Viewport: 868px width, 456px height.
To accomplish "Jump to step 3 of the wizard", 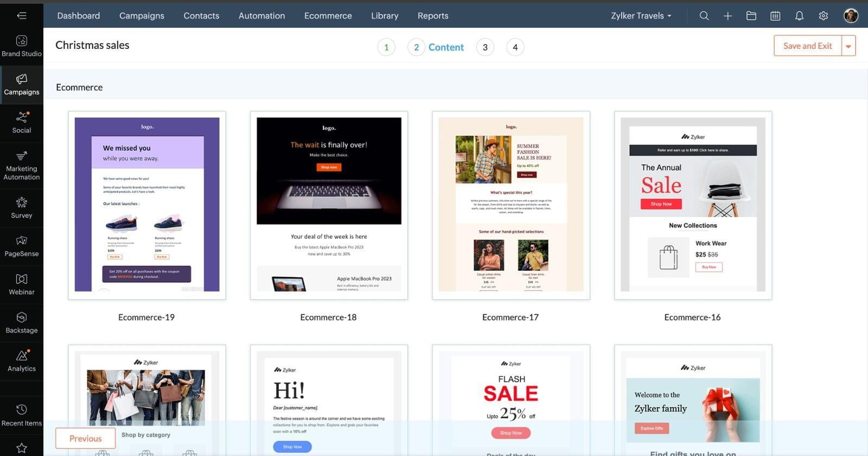I will pyautogui.click(x=485, y=47).
